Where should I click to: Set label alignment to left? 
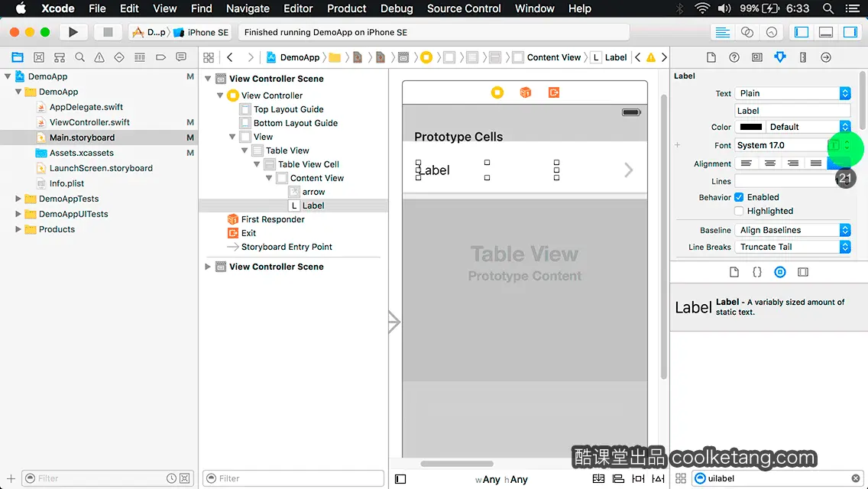point(747,164)
